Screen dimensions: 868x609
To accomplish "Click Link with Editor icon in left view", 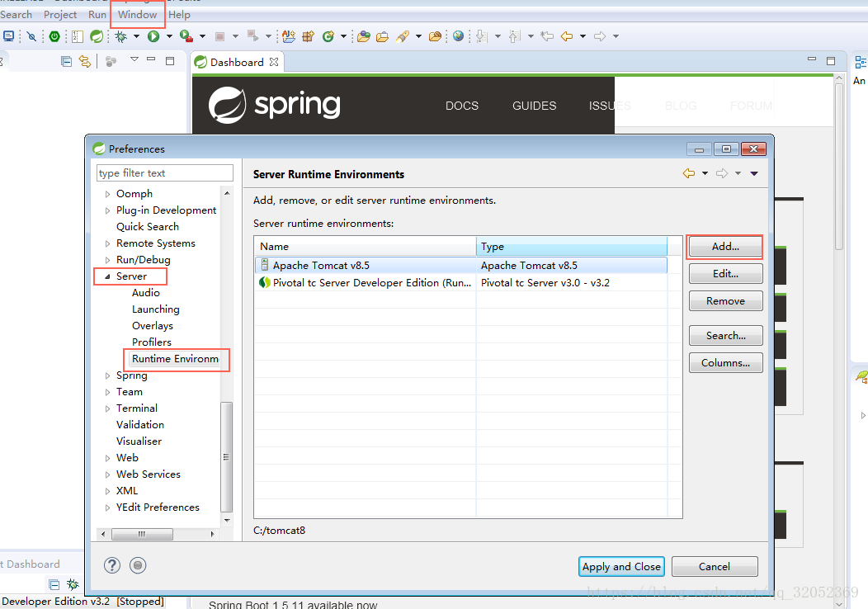I will pos(85,61).
